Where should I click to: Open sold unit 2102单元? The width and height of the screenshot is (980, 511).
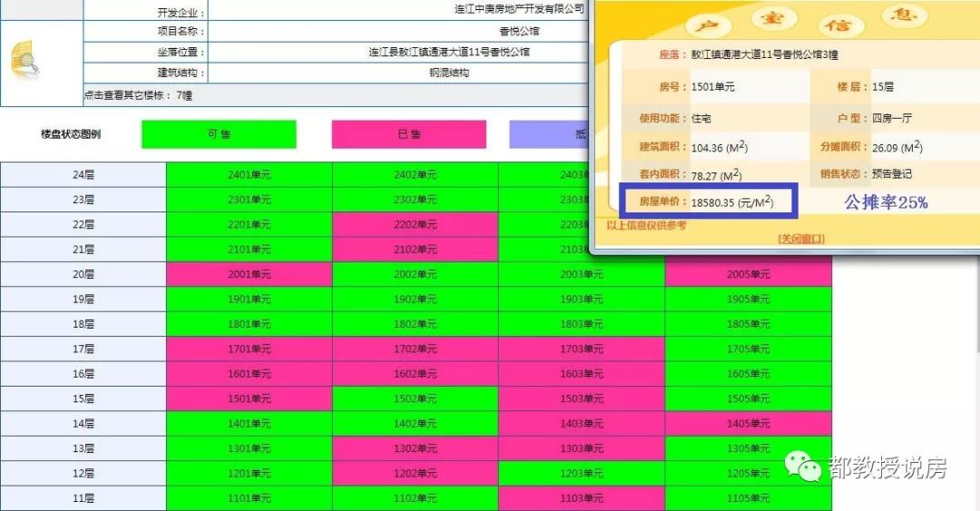415,250
